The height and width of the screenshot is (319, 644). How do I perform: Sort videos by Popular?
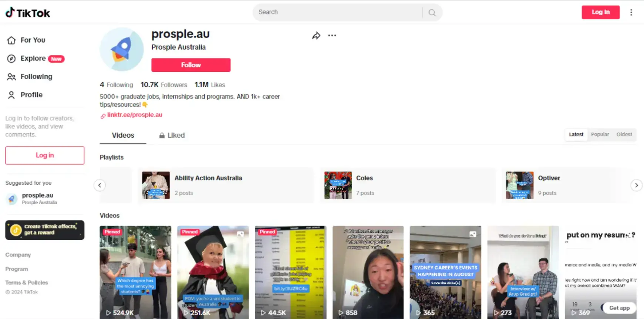[600, 134]
